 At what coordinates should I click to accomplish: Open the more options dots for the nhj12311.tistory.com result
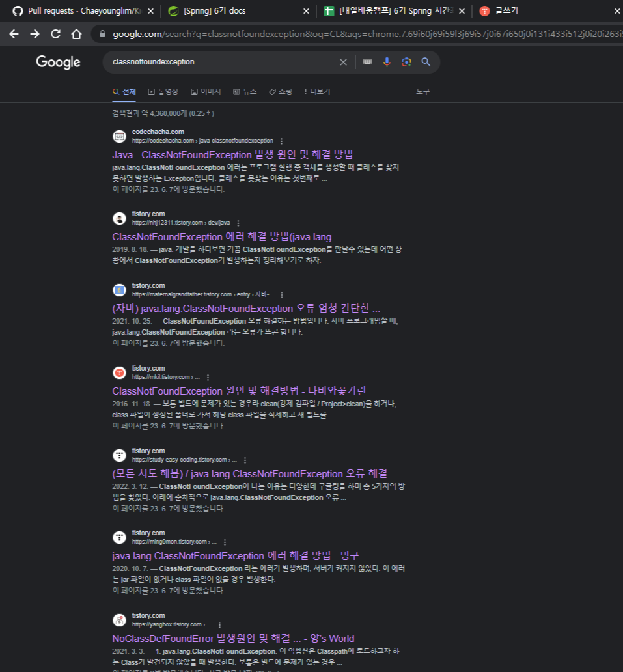coord(238,223)
